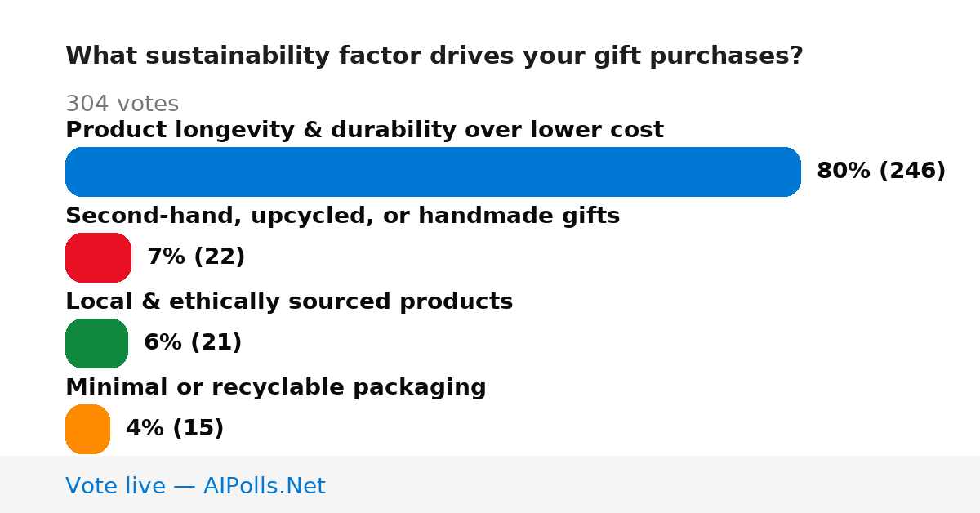The image size is (980, 513).
Task: Click the 7% (22) result value
Action: coord(196,256)
